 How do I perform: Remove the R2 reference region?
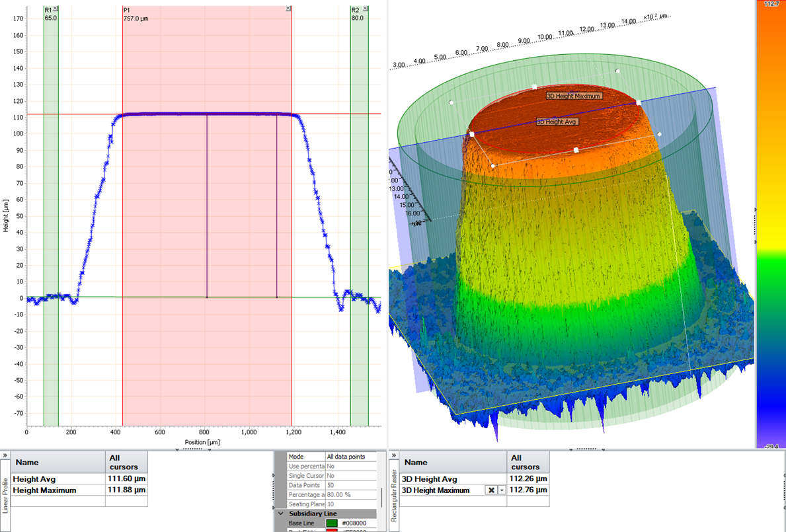366,9
